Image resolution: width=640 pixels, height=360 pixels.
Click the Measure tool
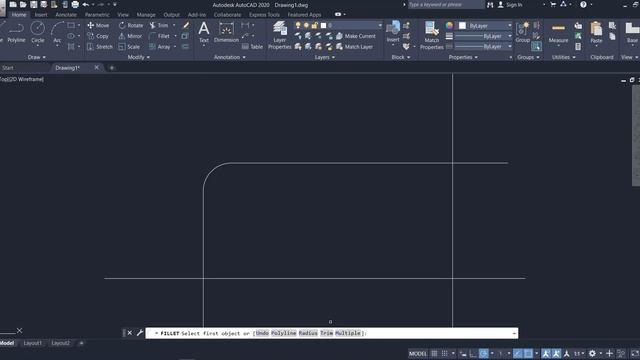tap(558, 32)
